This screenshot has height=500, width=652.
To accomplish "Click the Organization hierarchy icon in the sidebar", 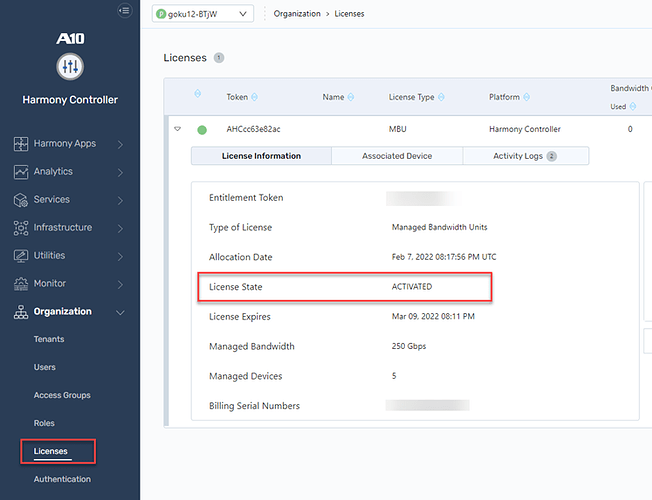I will tap(21, 312).
